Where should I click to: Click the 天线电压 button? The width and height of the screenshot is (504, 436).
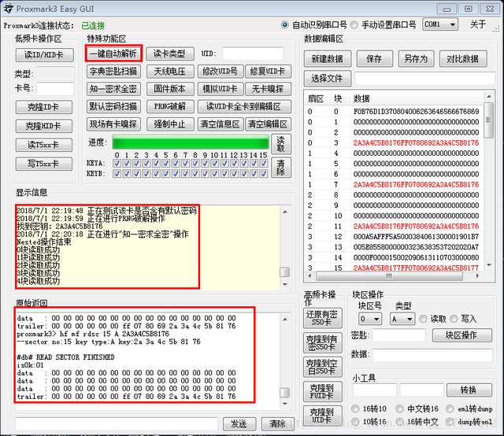point(170,72)
